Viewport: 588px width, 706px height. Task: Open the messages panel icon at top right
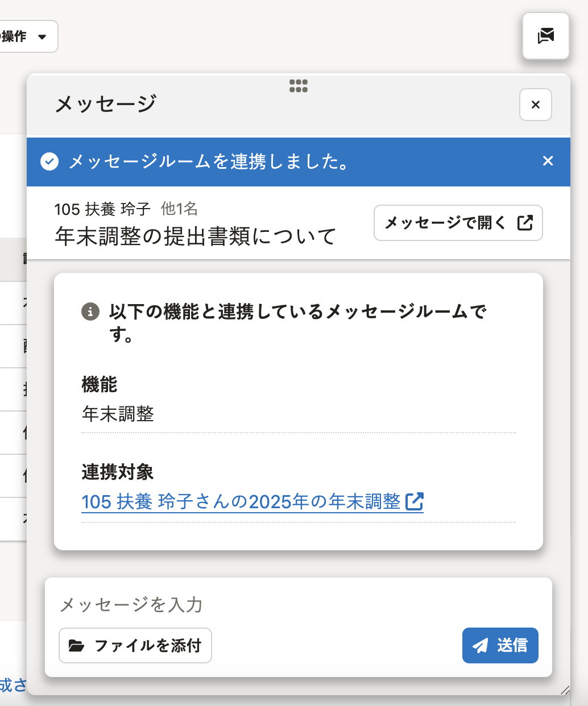coord(545,36)
